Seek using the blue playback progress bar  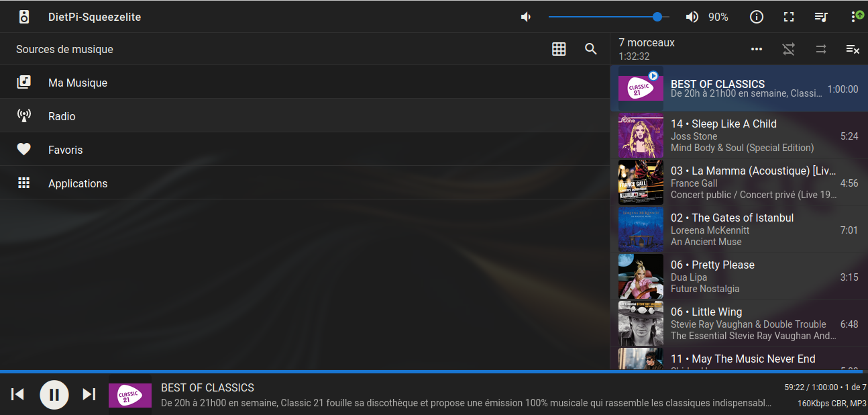[434, 371]
